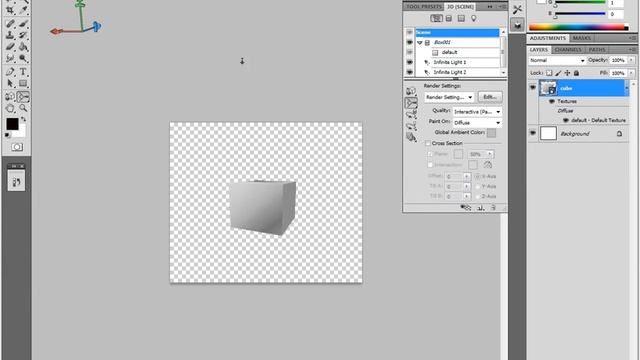
Task: Open the Quality dropdown
Action: click(x=477, y=111)
